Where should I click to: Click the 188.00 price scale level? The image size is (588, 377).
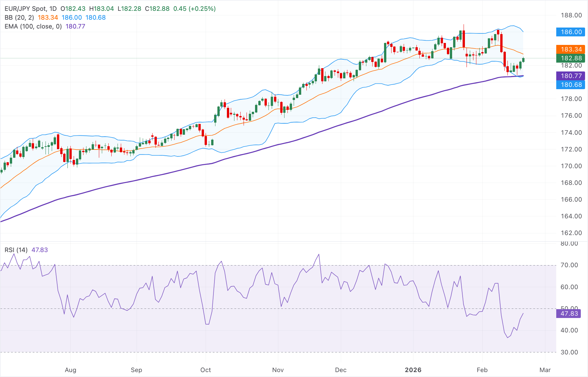click(x=571, y=15)
